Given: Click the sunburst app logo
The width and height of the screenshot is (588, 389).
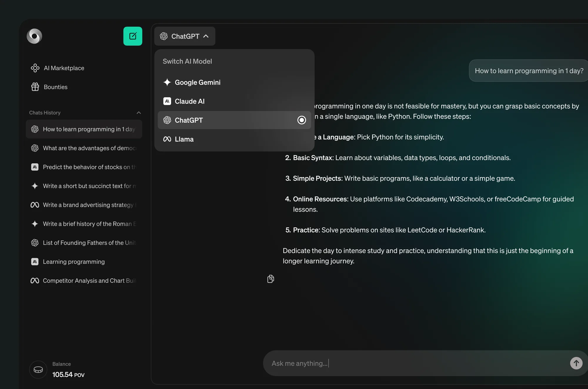Looking at the screenshot, I should point(34,36).
